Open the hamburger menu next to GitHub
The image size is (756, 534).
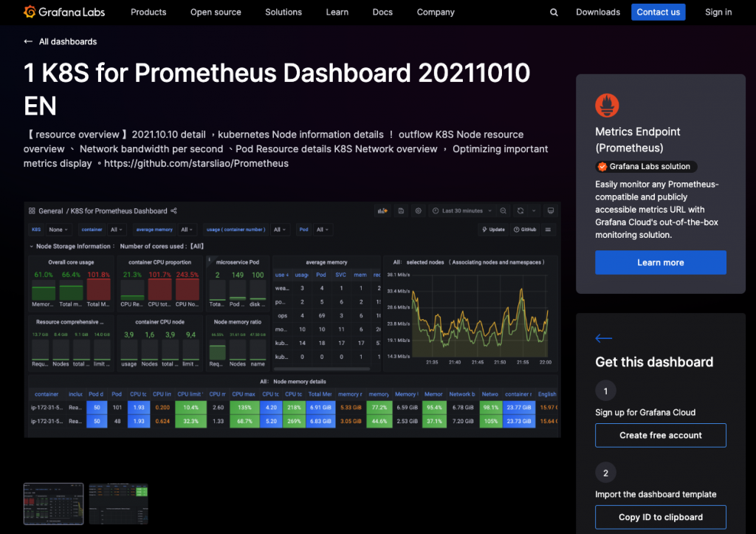click(x=549, y=230)
